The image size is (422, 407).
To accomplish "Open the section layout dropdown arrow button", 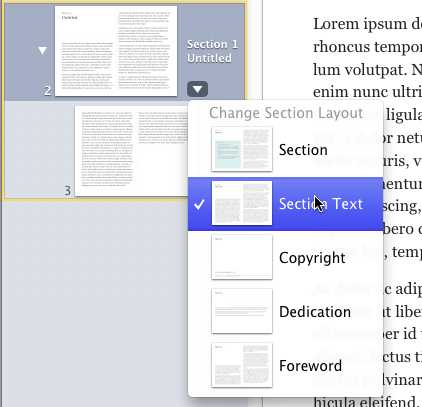I will click(197, 89).
